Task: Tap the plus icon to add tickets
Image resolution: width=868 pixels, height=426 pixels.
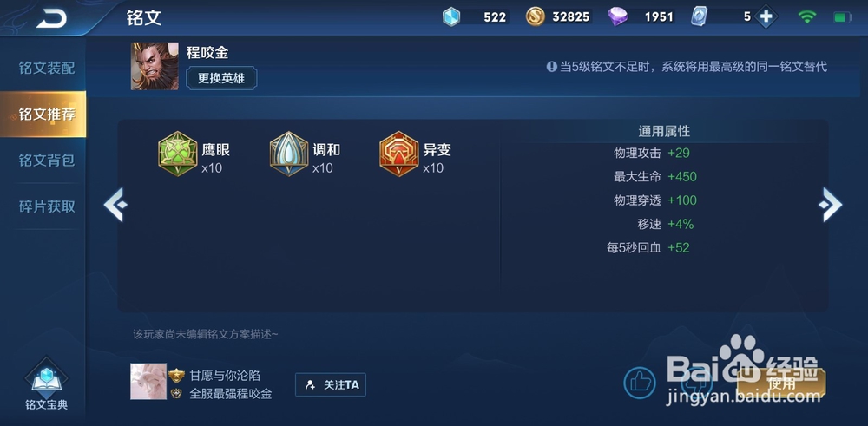Action: click(766, 17)
